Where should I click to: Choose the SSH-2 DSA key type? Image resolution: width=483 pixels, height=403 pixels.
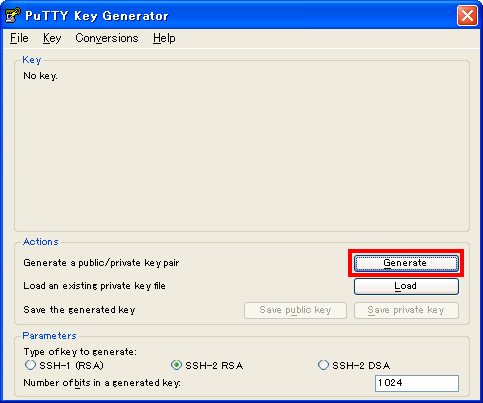click(354, 365)
